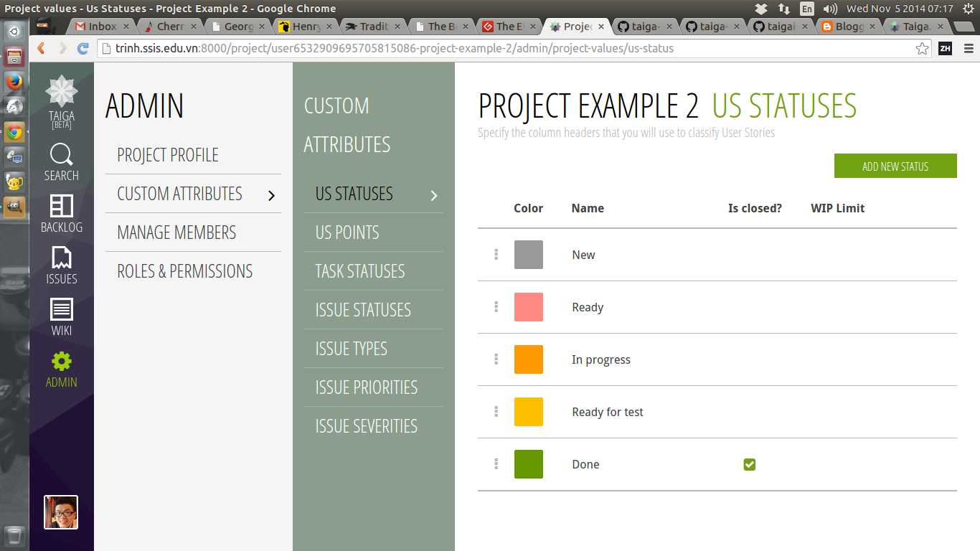The width and height of the screenshot is (980, 551).
Task: Click the orange color swatch for In progress
Action: (528, 359)
